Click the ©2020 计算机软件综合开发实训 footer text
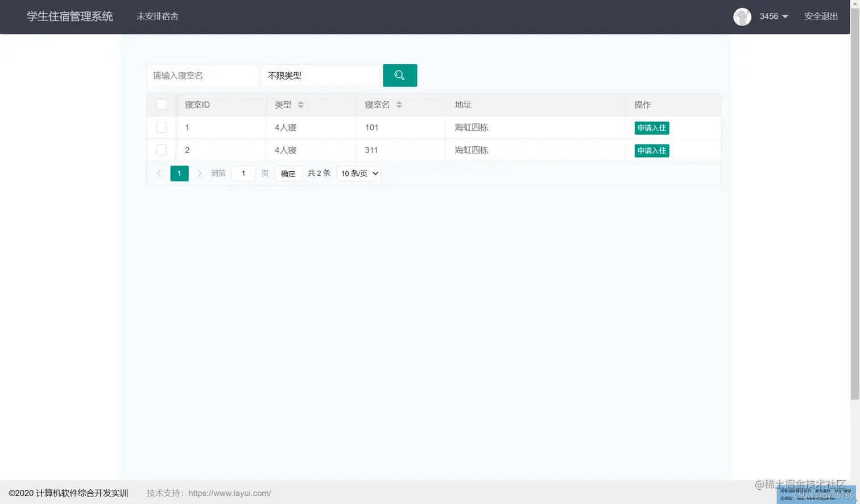Viewport: 860px width, 504px height. click(x=68, y=493)
